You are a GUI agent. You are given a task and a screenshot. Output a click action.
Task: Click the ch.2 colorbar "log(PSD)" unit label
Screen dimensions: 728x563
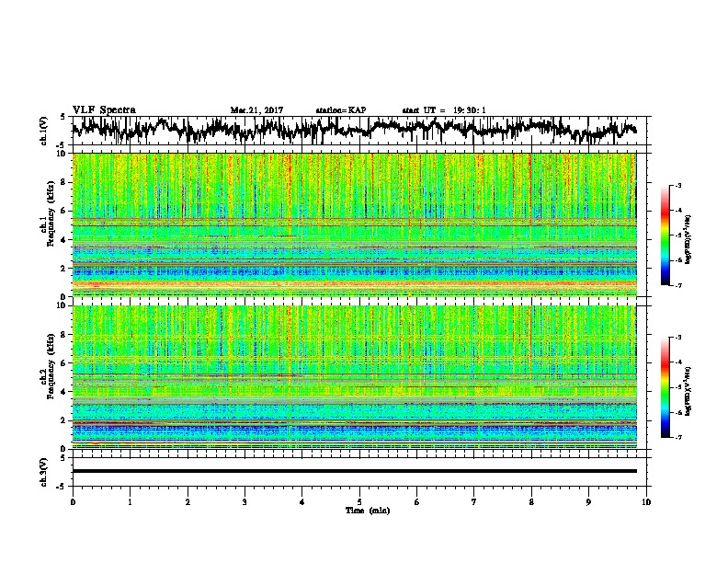(x=688, y=391)
